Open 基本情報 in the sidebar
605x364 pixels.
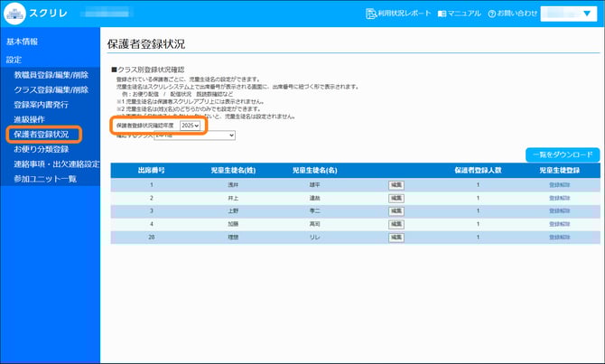pos(22,42)
